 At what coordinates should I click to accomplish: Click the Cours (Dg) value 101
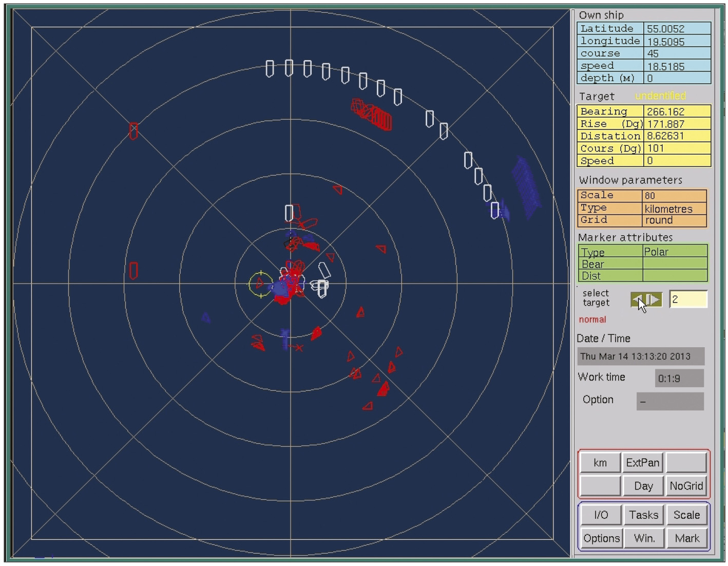tap(677, 148)
